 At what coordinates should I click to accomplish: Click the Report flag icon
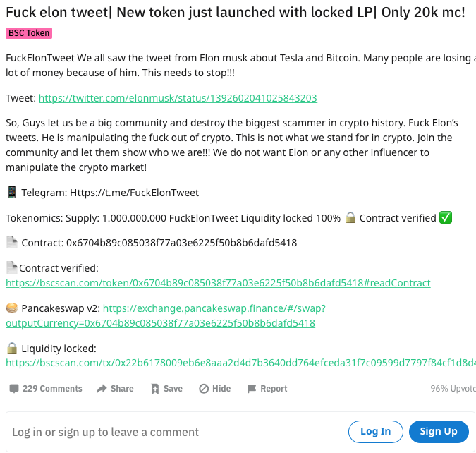252,389
